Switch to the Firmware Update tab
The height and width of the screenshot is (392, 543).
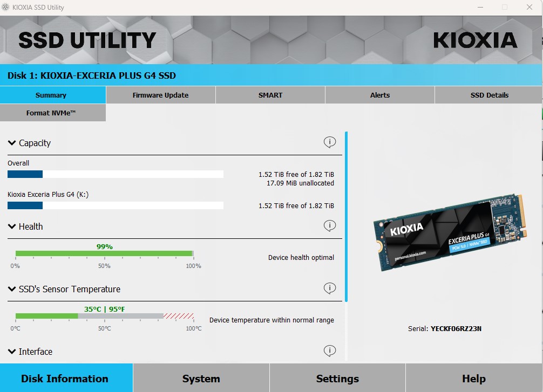tap(160, 95)
